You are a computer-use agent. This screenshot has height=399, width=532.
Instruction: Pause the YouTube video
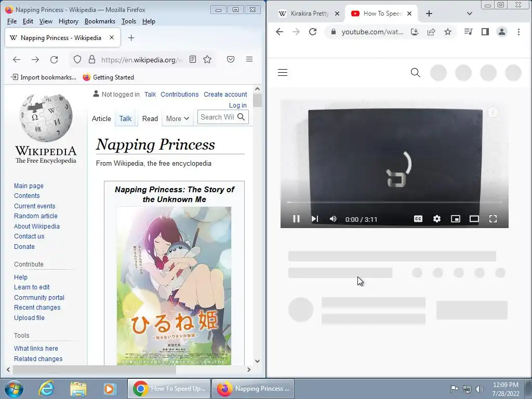click(296, 219)
